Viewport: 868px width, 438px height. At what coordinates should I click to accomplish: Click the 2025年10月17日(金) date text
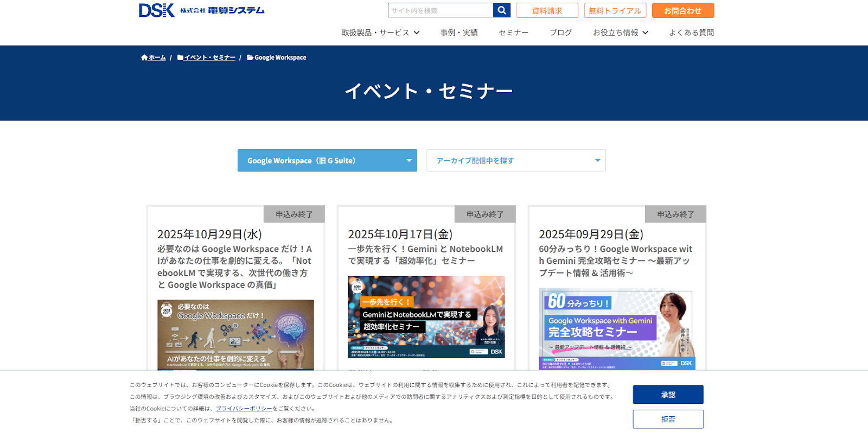click(x=400, y=234)
